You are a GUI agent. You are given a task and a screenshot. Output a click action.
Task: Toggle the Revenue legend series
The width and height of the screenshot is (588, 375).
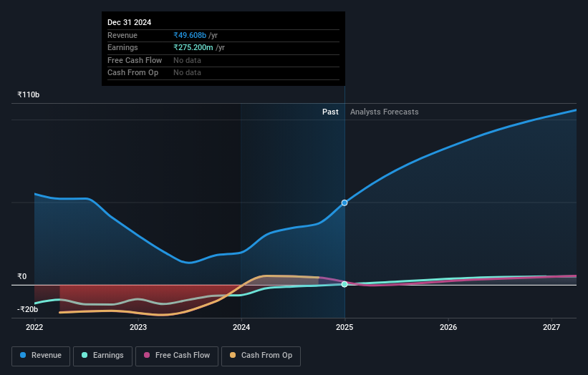(41, 356)
